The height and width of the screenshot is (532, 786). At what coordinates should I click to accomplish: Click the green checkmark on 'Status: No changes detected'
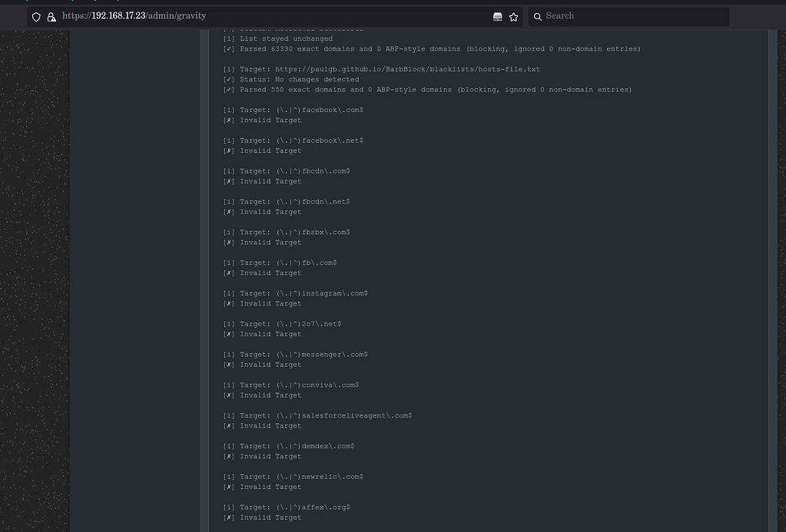pyautogui.click(x=228, y=79)
